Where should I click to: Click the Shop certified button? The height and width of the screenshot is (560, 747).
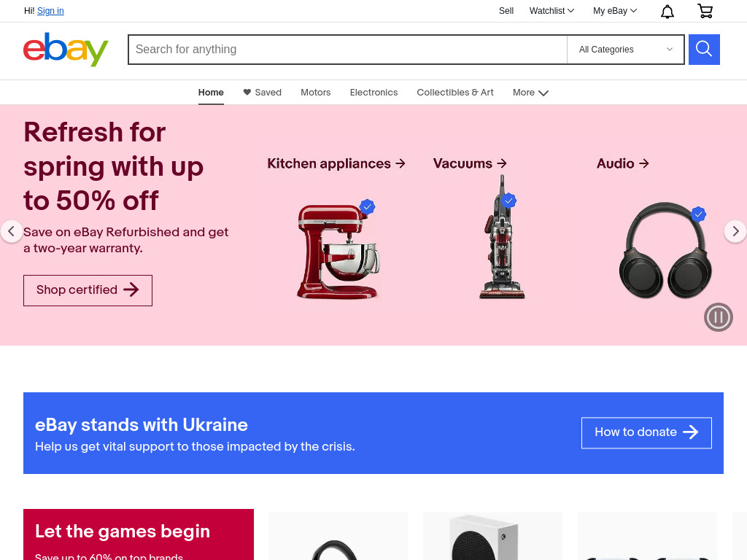point(88,290)
